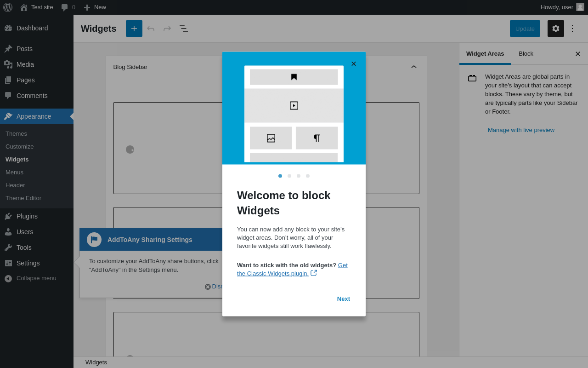Switch to the Block tab
Image resolution: width=588 pixels, height=368 pixels.
(526, 54)
